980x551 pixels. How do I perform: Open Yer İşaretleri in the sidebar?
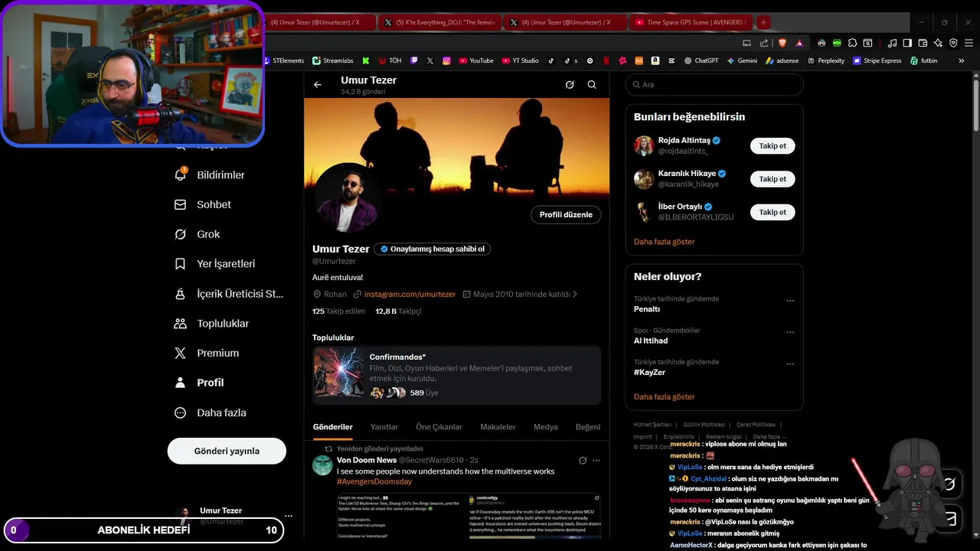tap(214, 263)
